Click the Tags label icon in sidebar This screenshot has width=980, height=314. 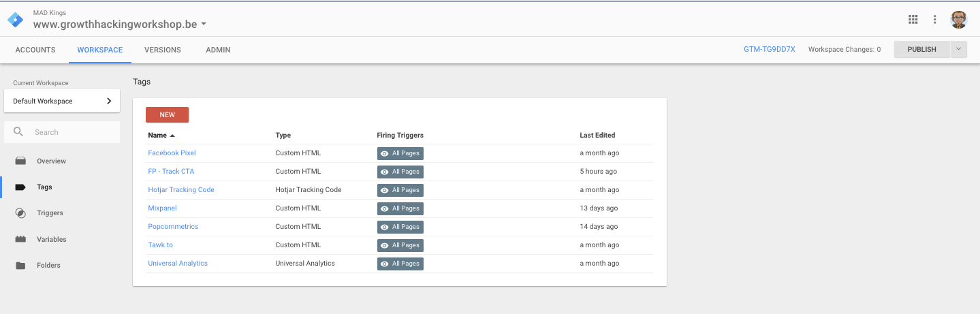point(20,187)
